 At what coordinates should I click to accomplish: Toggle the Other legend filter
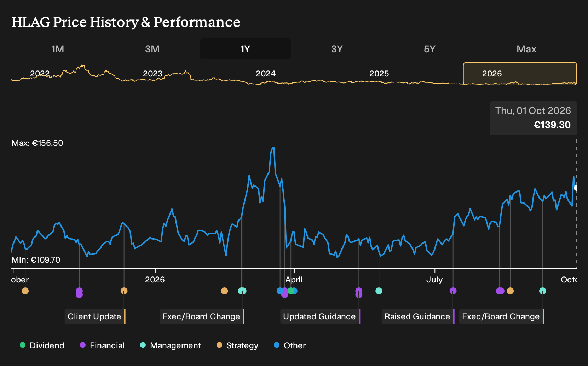tap(290, 345)
